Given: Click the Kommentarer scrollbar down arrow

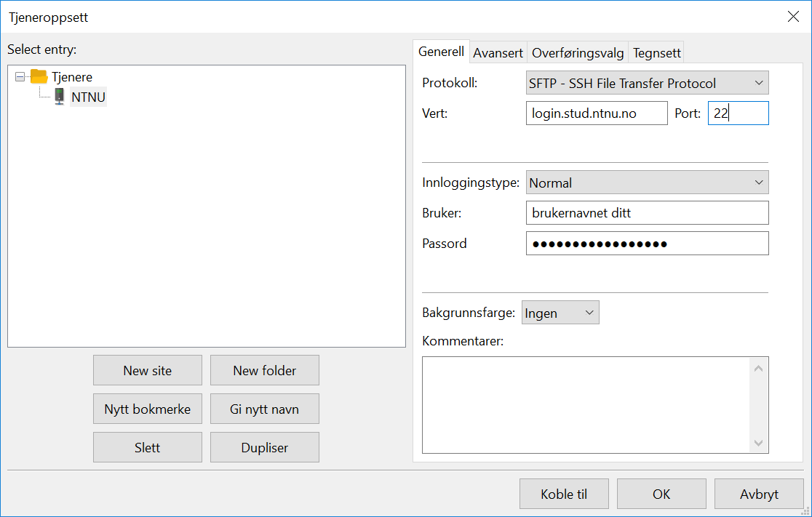Looking at the screenshot, I should pyautogui.click(x=759, y=443).
